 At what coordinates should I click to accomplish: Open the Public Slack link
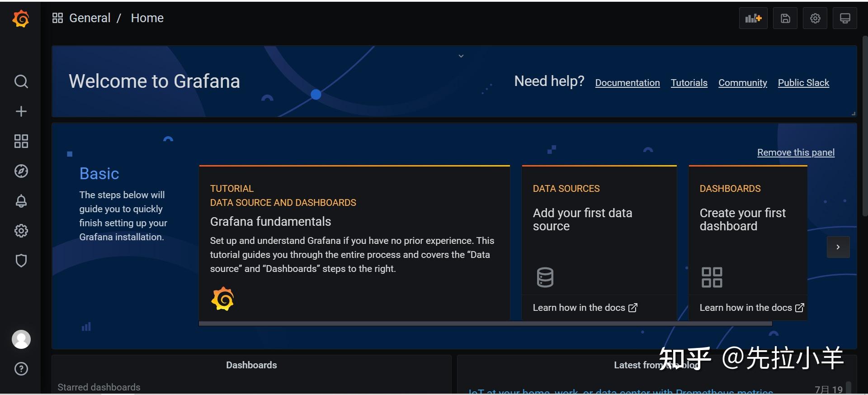pyautogui.click(x=803, y=83)
